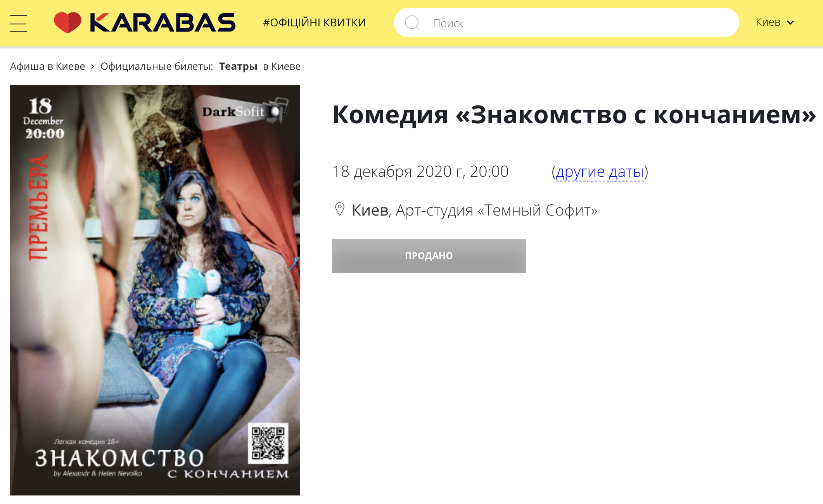Click the breadcrumb chevron separator arrow
The image size is (823, 504).
tap(92, 67)
